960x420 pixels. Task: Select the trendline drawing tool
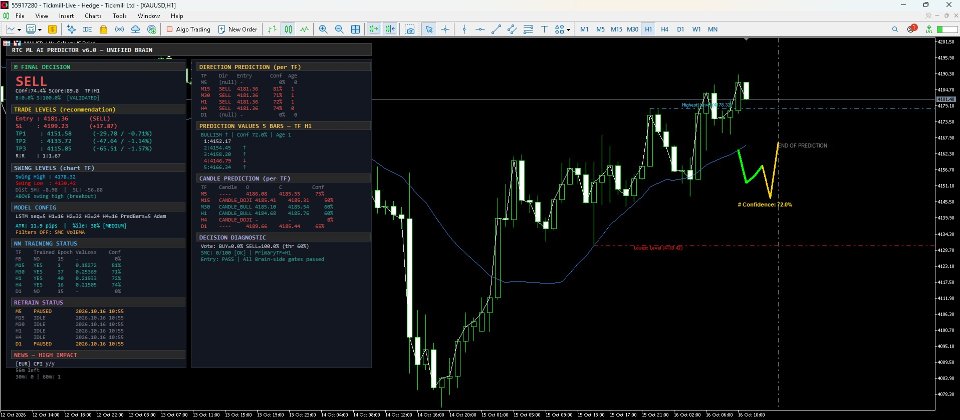(x=496, y=29)
